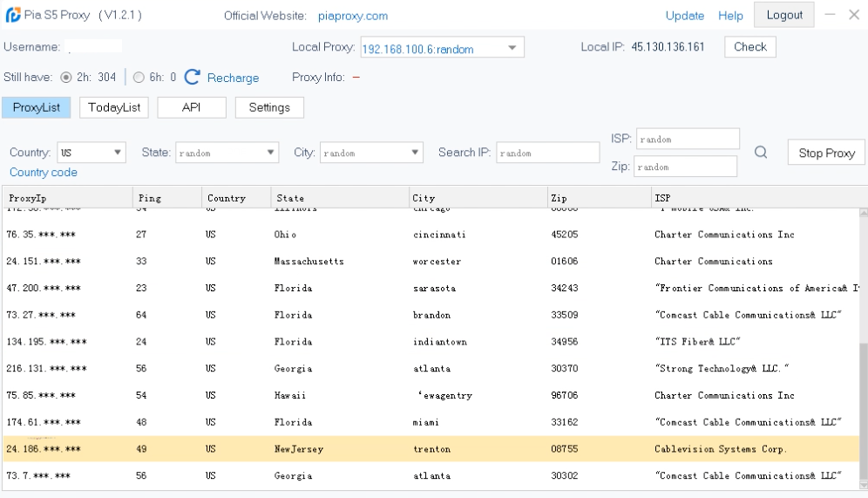Screen dimensions: 868x498
Task: Click the zip cell 96706
Action: (564, 395)
